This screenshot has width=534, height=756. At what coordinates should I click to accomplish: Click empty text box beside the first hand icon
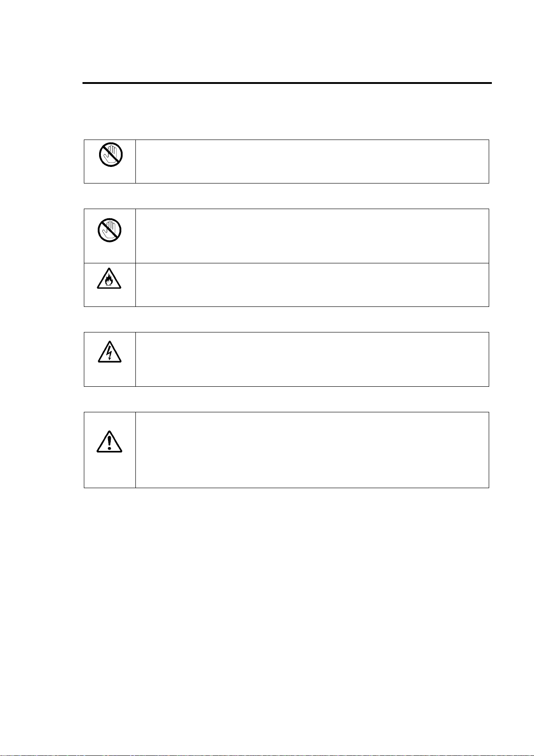point(312,162)
